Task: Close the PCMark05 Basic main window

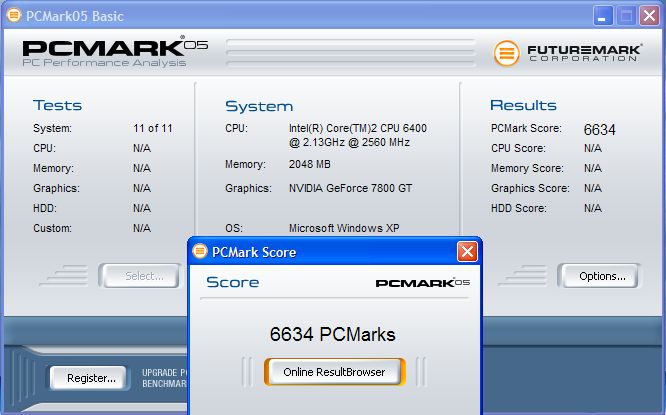Action: coord(649,16)
